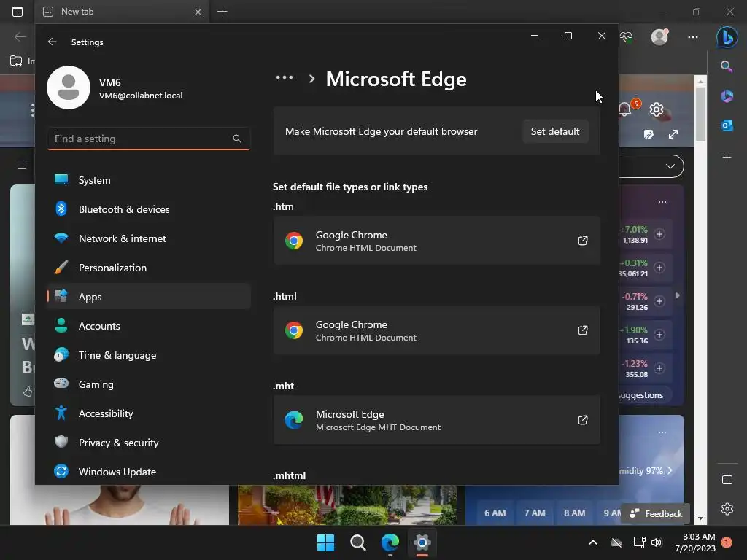
Task: Click the Bing Chat icon in Edge sidebar
Action: pos(727,36)
